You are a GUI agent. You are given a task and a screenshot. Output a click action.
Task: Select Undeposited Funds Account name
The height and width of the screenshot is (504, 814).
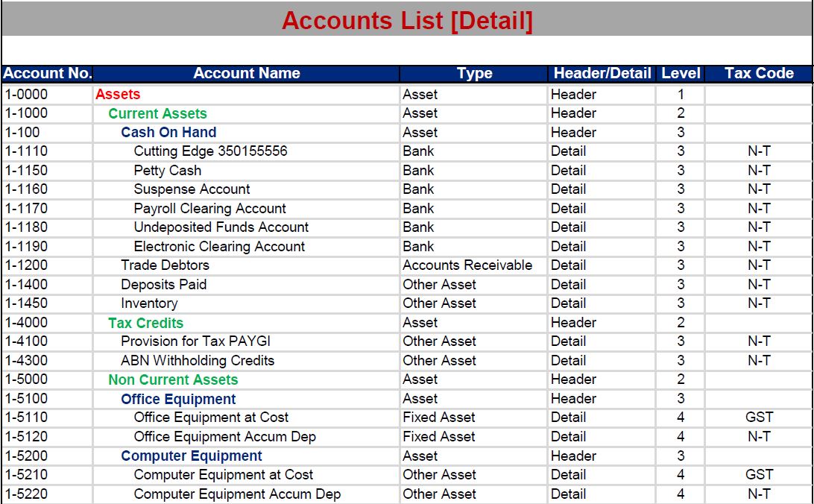pyautogui.click(x=221, y=227)
